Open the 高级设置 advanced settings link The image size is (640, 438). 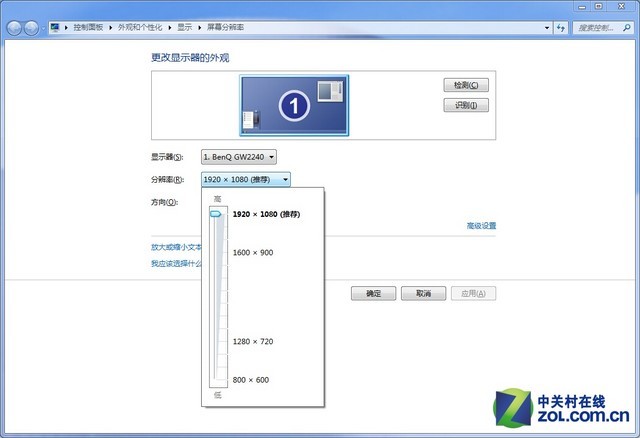click(x=480, y=226)
